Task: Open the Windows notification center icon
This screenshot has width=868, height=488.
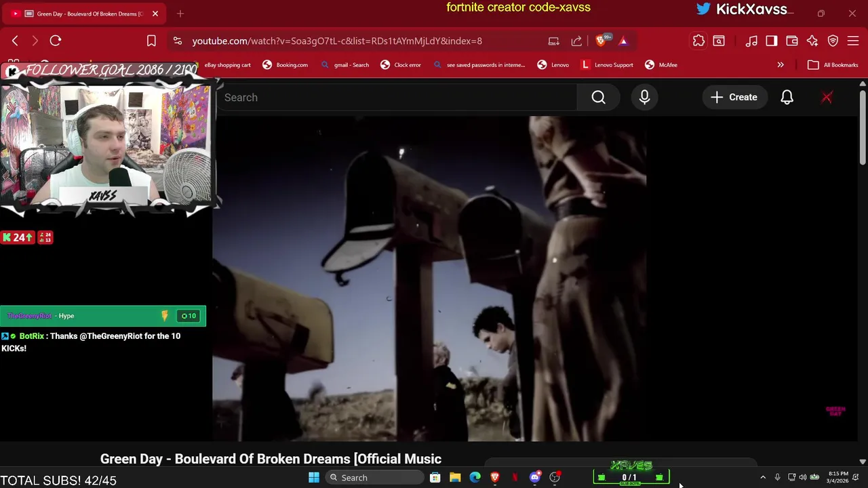Action: pos(856,478)
